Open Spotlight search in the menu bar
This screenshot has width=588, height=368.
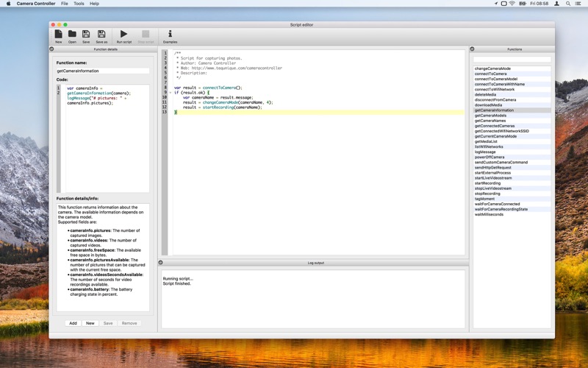[x=568, y=4]
